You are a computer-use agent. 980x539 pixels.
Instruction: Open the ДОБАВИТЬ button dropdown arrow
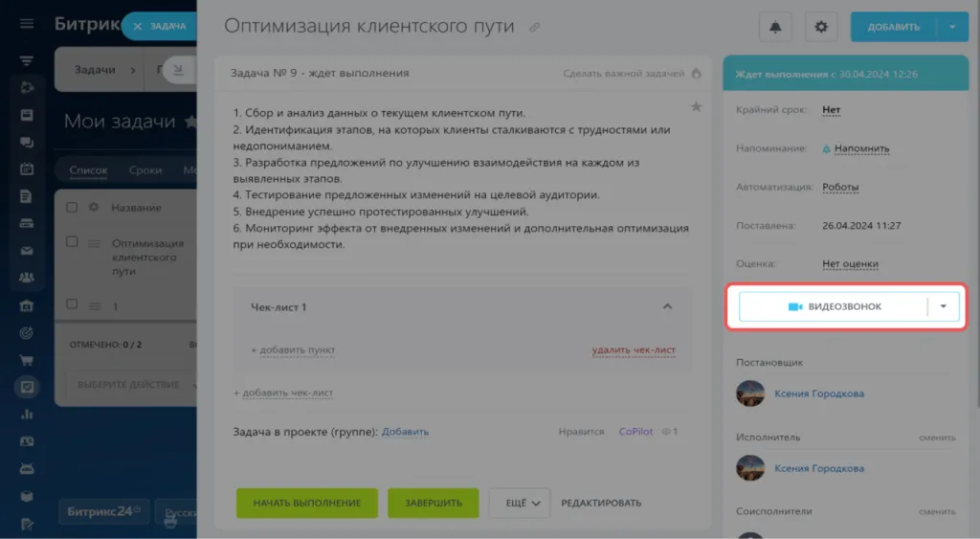(x=952, y=27)
